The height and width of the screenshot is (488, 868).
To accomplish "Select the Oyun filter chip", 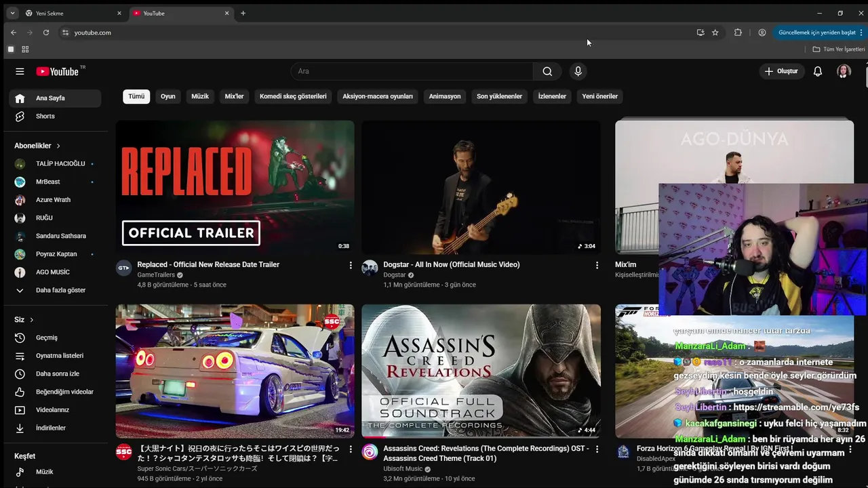I will tap(168, 96).
